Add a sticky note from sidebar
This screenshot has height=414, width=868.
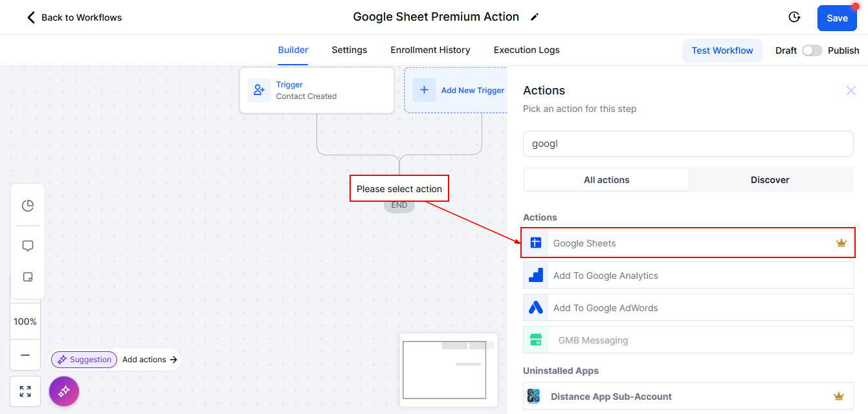pos(27,277)
